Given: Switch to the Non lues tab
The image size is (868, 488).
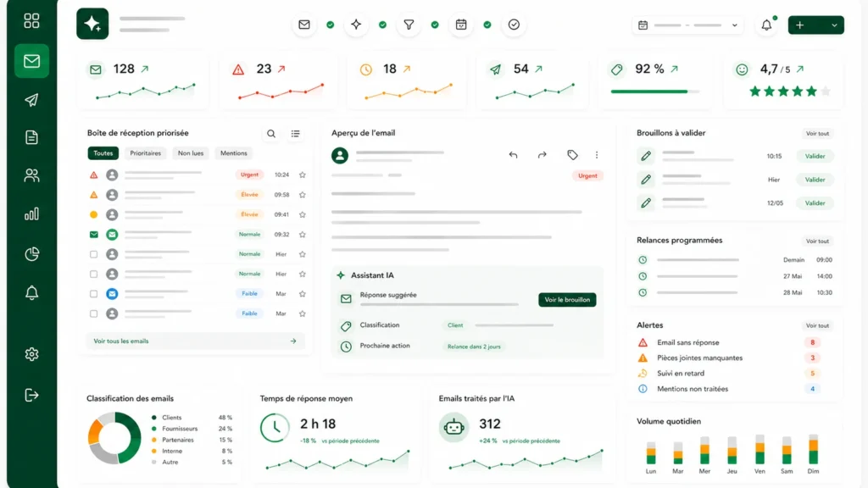Looking at the screenshot, I should point(191,153).
